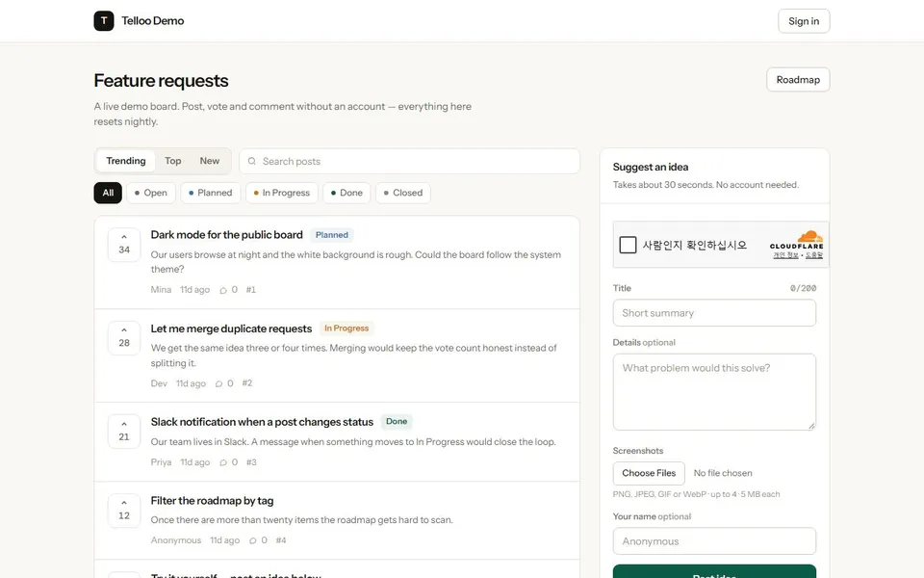The width and height of the screenshot is (924, 578).
Task: Open the Slack notification when a post changes status post
Action: point(262,422)
